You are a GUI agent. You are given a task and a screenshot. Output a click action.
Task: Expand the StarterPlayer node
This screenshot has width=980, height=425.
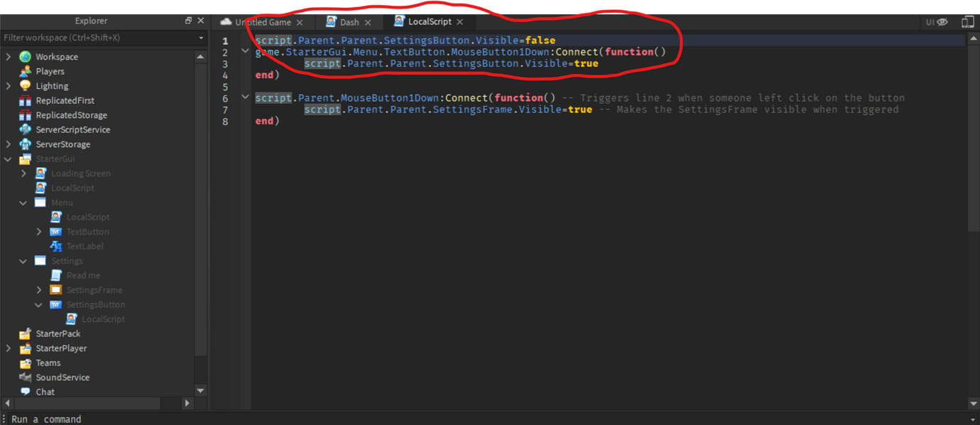(9, 348)
